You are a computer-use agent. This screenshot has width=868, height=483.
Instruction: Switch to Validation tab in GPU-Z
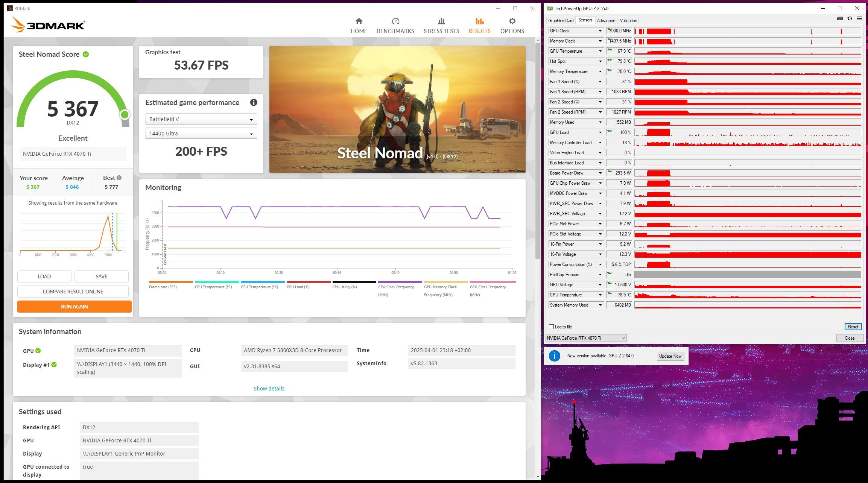tap(628, 21)
